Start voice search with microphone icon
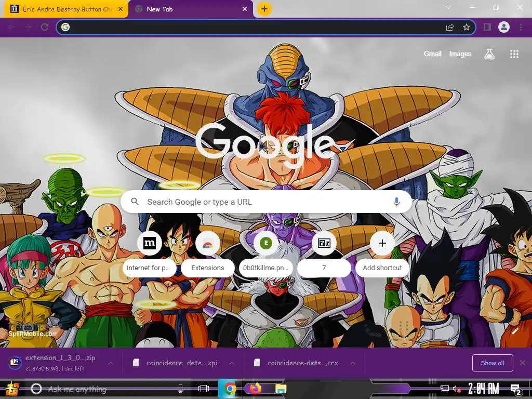Viewport: 532px width, 399px height. point(396,202)
